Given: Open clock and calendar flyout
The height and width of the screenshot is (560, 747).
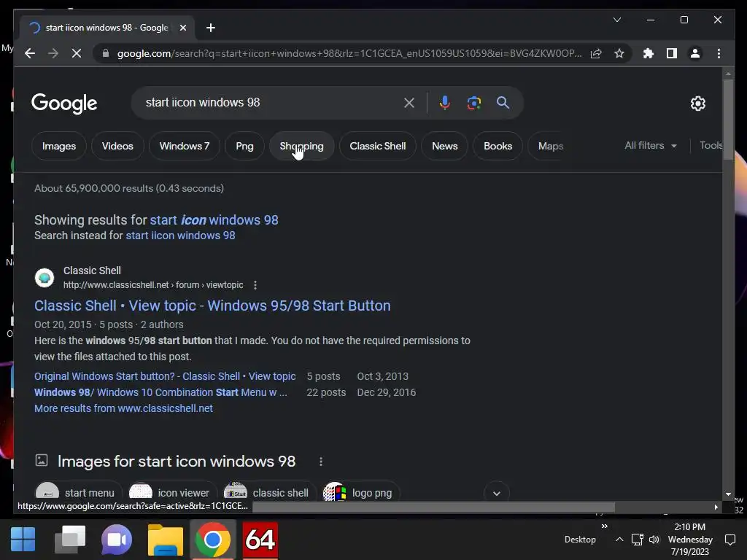Looking at the screenshot, I should 690,540.
